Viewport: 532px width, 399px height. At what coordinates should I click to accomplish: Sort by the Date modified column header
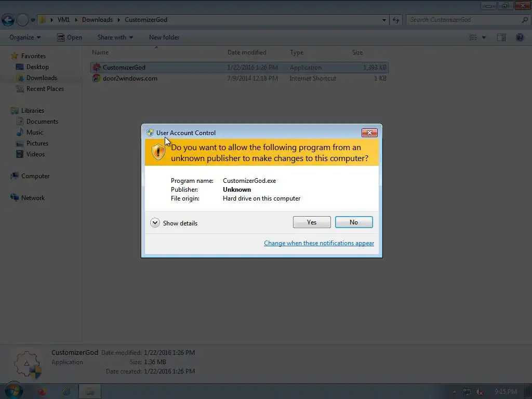pyautogui.click(x=247, y=52)
